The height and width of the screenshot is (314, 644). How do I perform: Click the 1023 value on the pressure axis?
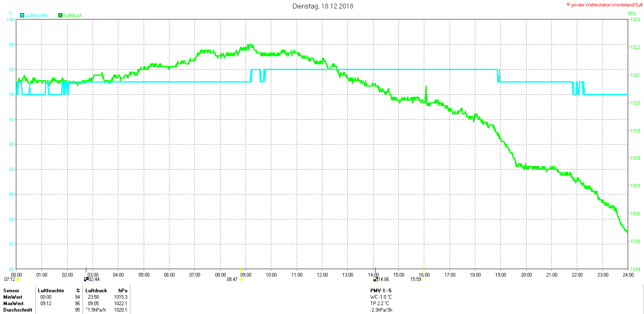point(635,20)
